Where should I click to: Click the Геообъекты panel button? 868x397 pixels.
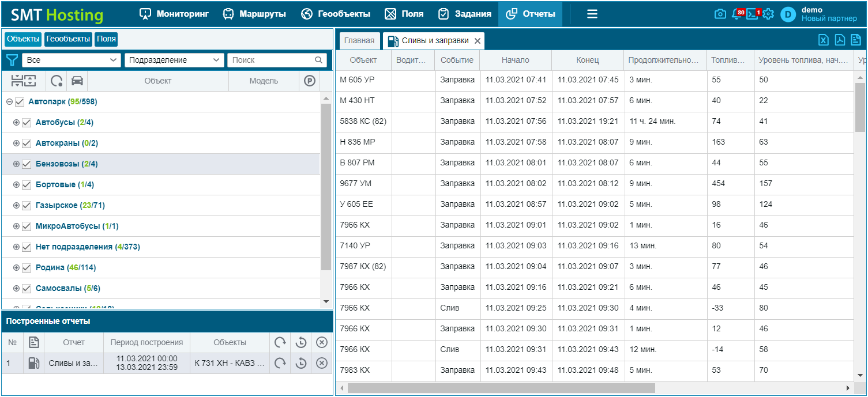pos(68,39)
